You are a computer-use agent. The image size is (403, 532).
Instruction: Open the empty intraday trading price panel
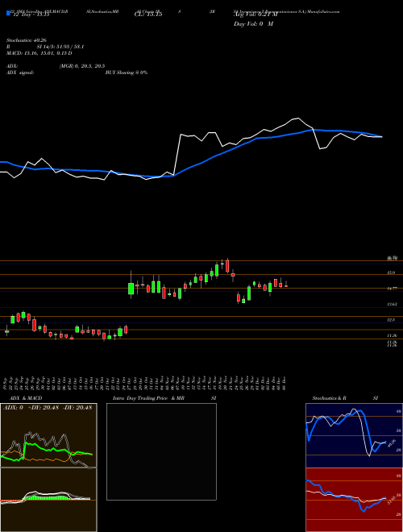coord(161,451)
